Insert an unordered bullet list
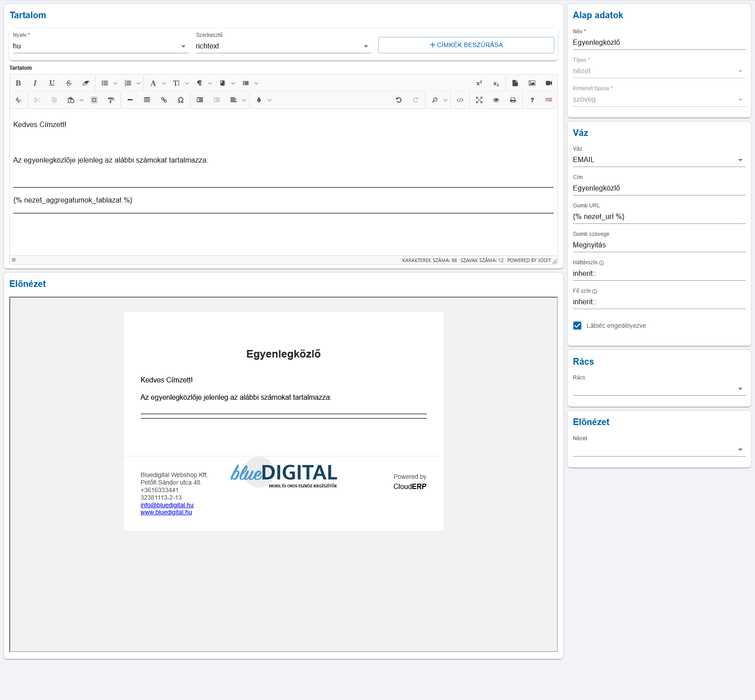Screen dimensions: 755x700 pyautogui.click(x=105, y=83)
